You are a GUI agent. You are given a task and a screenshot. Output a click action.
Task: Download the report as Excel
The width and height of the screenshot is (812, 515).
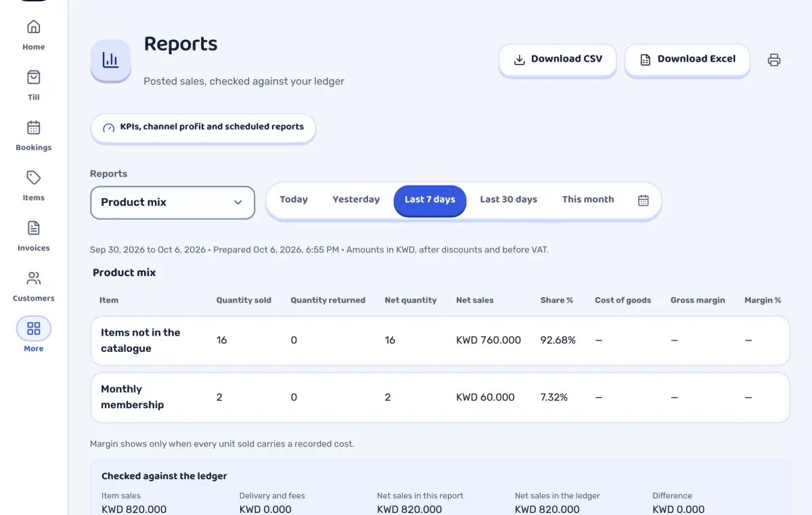pos(687,60)
